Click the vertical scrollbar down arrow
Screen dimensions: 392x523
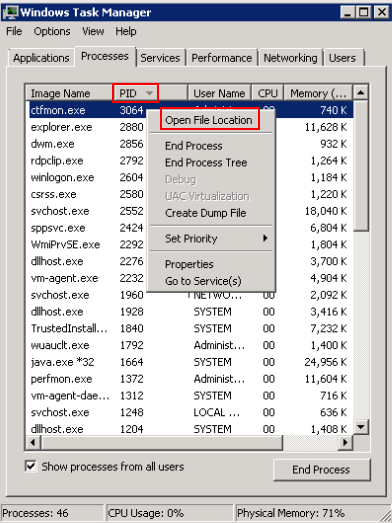pos(361,427)
